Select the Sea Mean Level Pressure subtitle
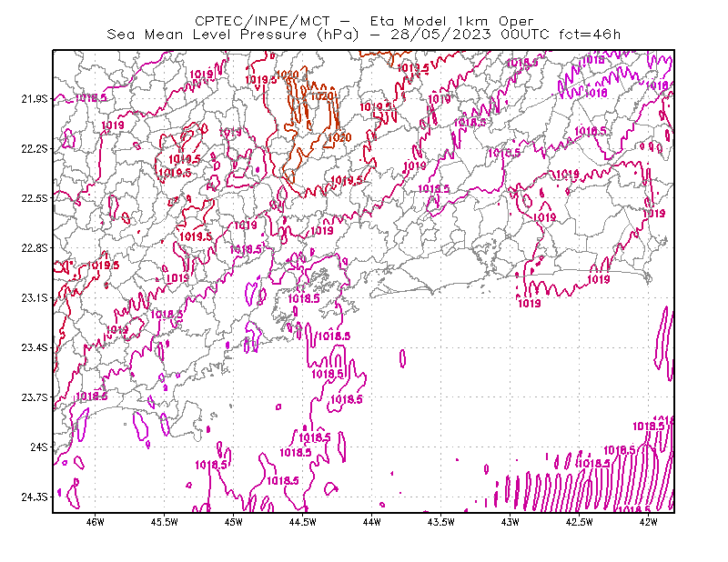This screenshot has width=728, height=562. [363, 35]
